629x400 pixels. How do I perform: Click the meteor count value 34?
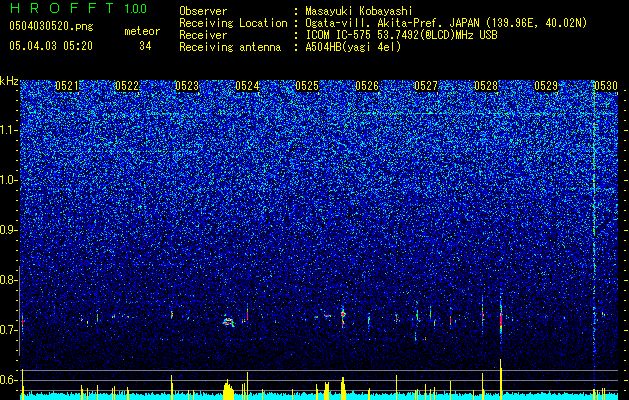[x=145, y=46]
